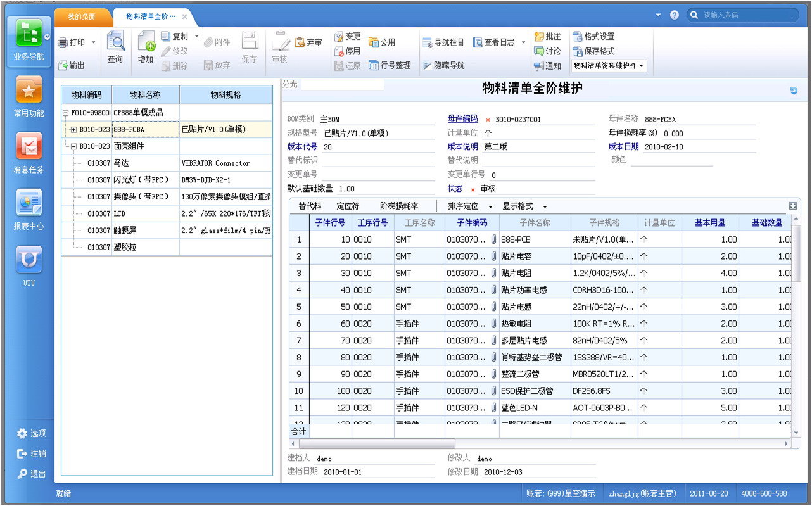Open 常用功能 in the sidebar
This screenshot has height=506, width=812.
click(29, 90)
